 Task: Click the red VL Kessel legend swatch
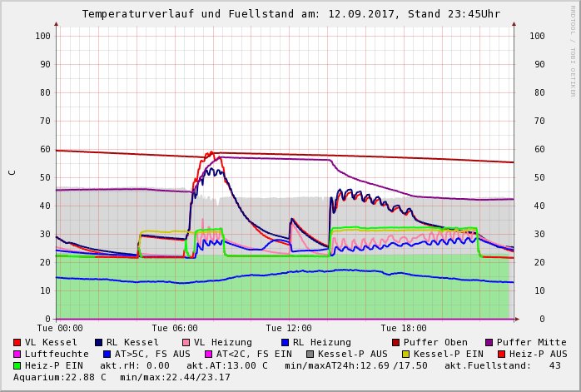17,343
